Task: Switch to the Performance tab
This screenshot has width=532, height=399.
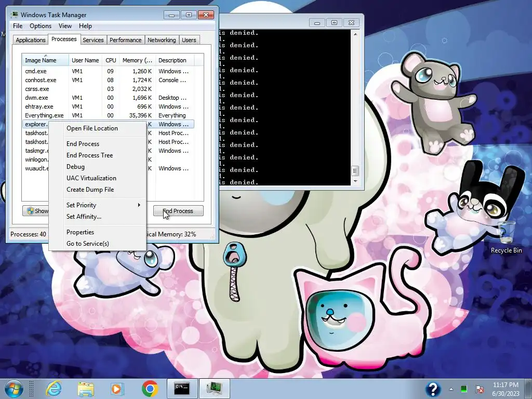Action: click(x=125, y=39)
